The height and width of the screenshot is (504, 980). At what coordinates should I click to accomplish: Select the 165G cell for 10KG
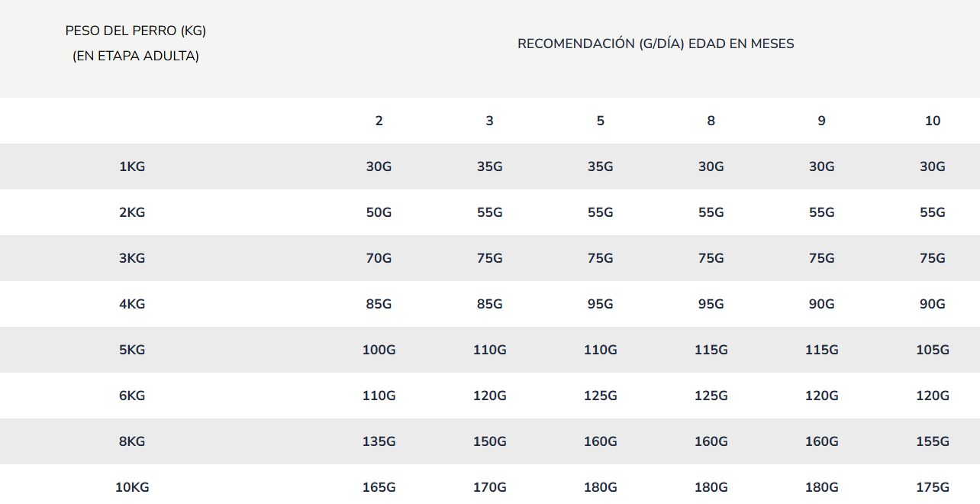pos(379,487)
